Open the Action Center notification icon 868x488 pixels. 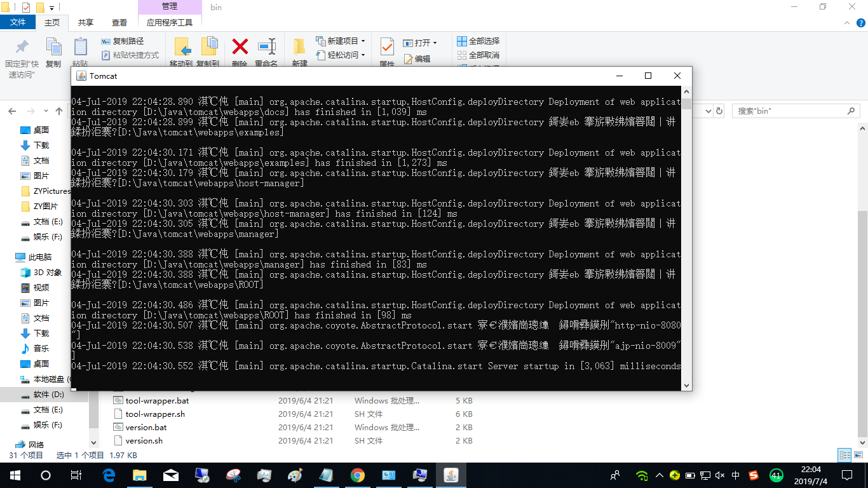(x=847, y=475)
